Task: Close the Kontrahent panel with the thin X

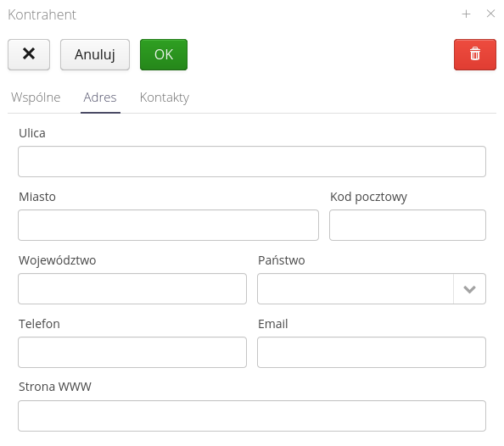Action: point(490,14)
